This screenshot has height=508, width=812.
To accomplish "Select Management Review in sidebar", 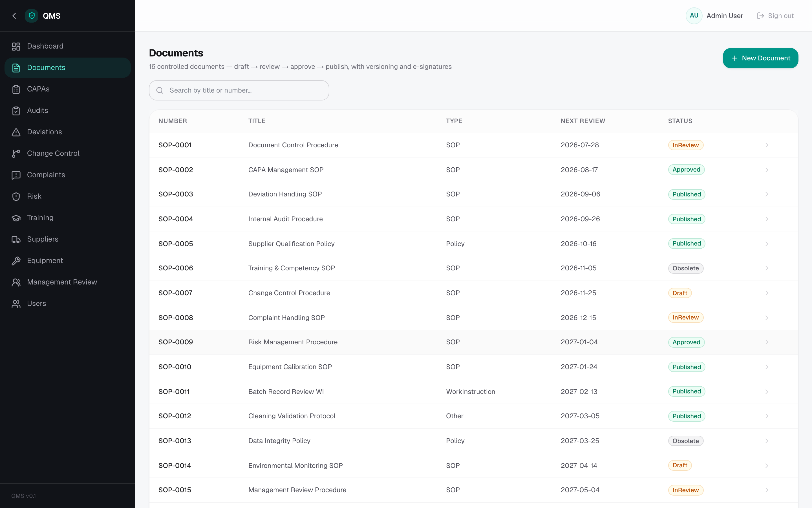I will (x=67, y=282).
